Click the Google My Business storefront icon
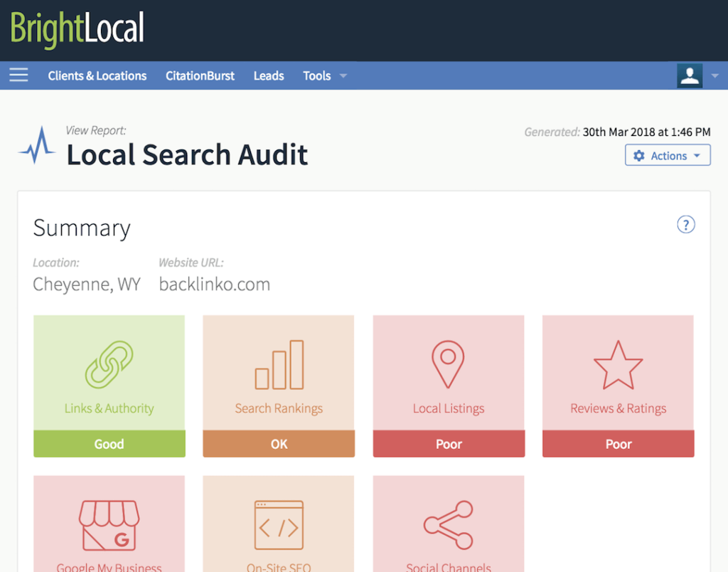The image size is (728, 572). pos(109,525)
